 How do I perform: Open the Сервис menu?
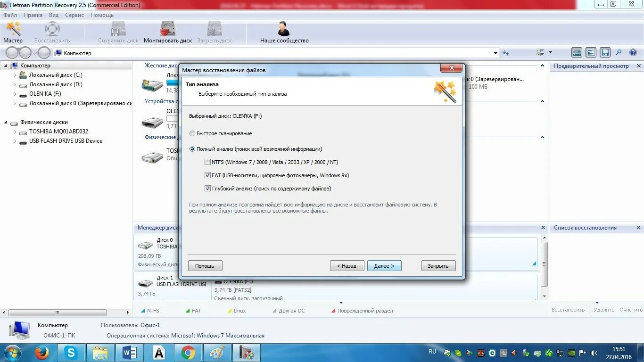click(x=74, y=15)
